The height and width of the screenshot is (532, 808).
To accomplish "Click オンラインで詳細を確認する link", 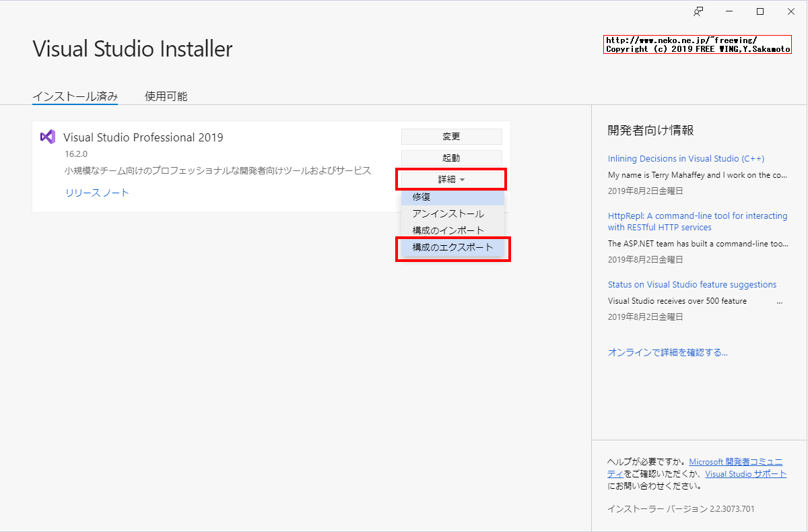I will click(667, 352).
